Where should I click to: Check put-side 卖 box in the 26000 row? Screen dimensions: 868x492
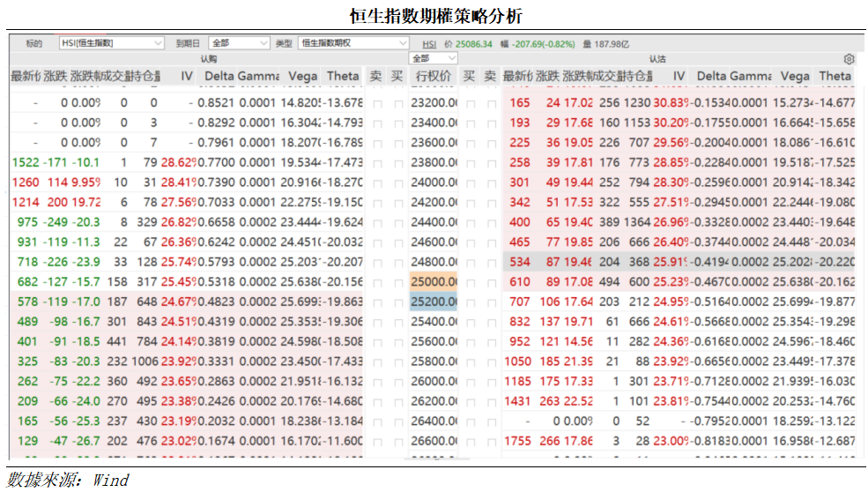[x=491, y=383]
